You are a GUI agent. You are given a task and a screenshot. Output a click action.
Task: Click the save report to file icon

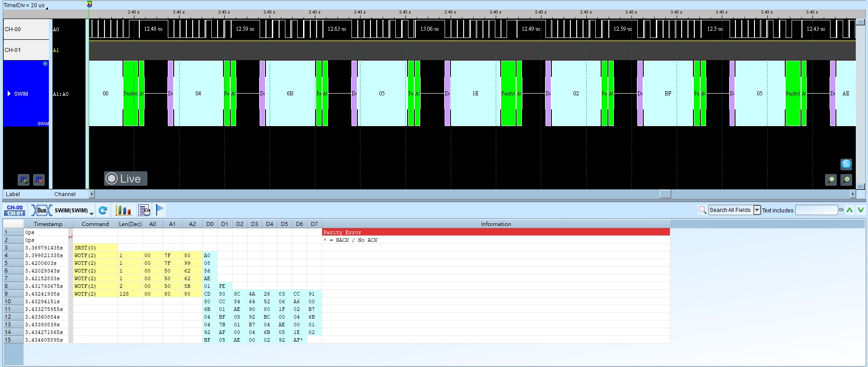144,210
